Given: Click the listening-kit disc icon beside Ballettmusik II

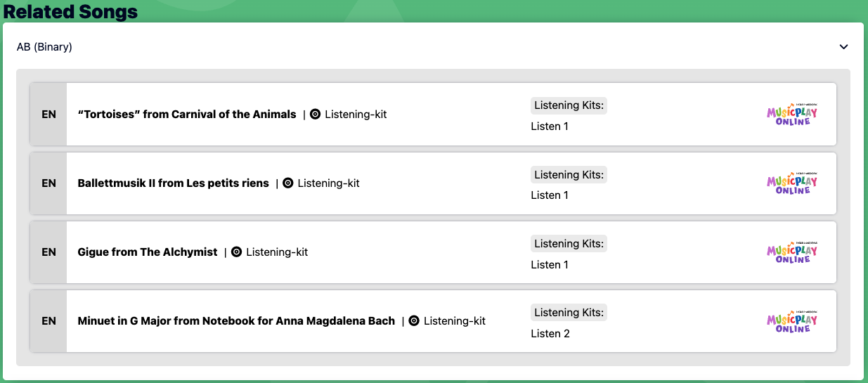Looking at the screenshot, I should (x=287, y=183).
